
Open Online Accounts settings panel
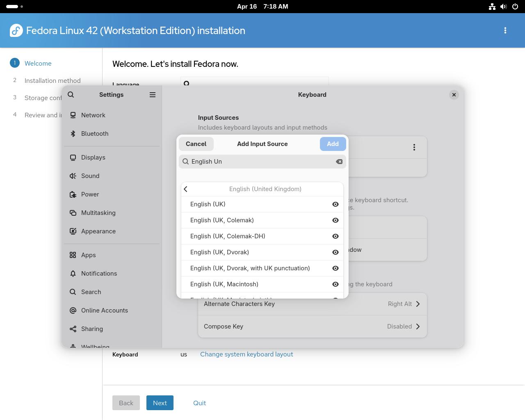coord(112,310)
